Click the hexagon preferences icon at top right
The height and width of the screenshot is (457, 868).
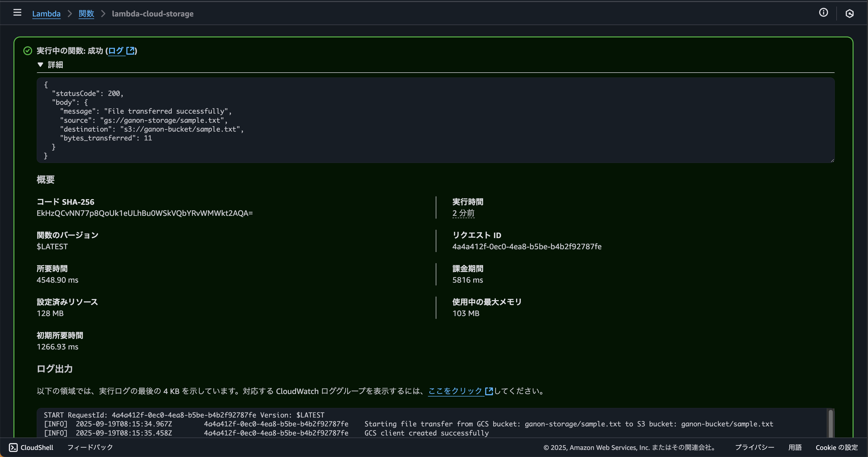click(850, 13)
